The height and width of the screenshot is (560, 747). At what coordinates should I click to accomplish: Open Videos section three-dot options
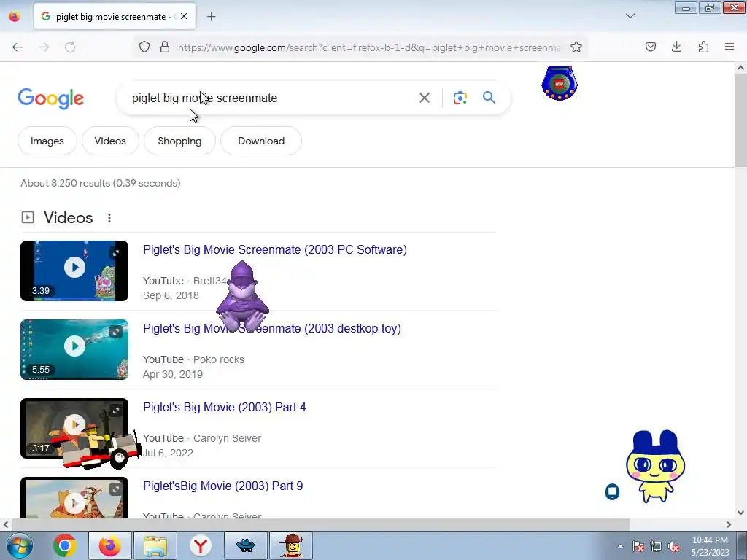(109, 217)
